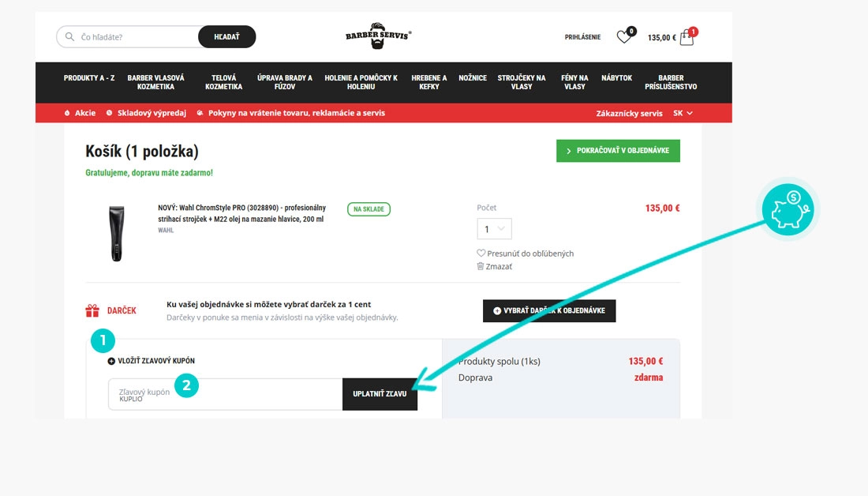868x496 pixels.
Task: Click the Košík (1 položka) heading
Action: click(x=142, y=152)
